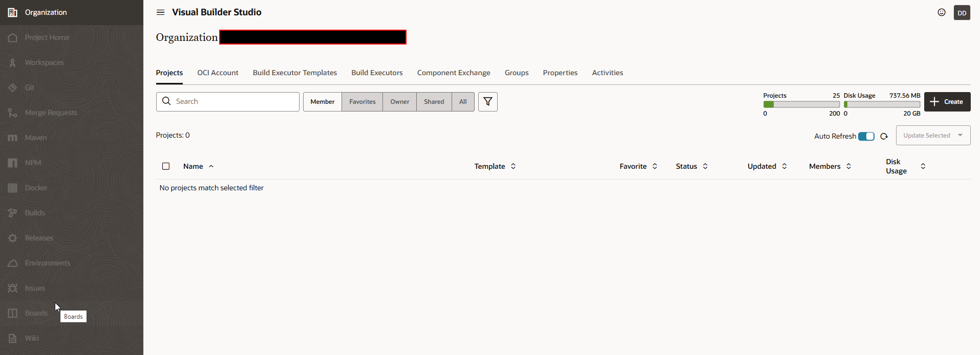980x355 pixels.
Task: Click the '737.56 MB' disk usage value
Action: click(905, 96)
